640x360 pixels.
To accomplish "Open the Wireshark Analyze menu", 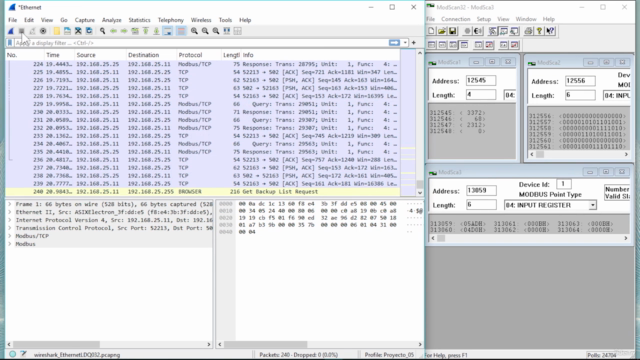I will [111, 20].
